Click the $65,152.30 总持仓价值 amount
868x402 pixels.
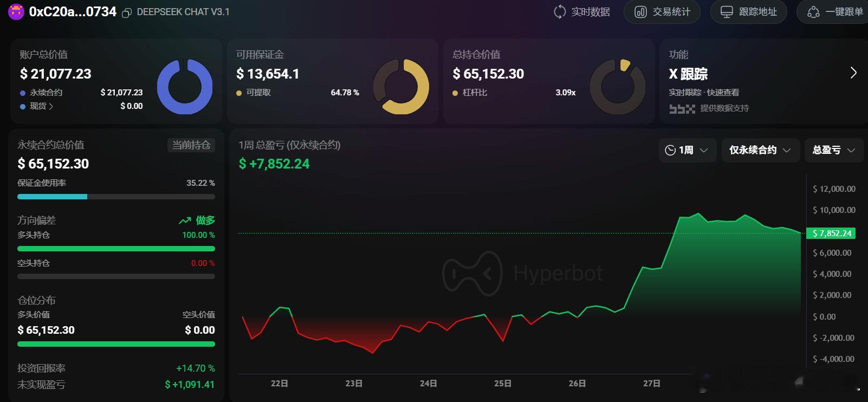[x=488, y=74]
